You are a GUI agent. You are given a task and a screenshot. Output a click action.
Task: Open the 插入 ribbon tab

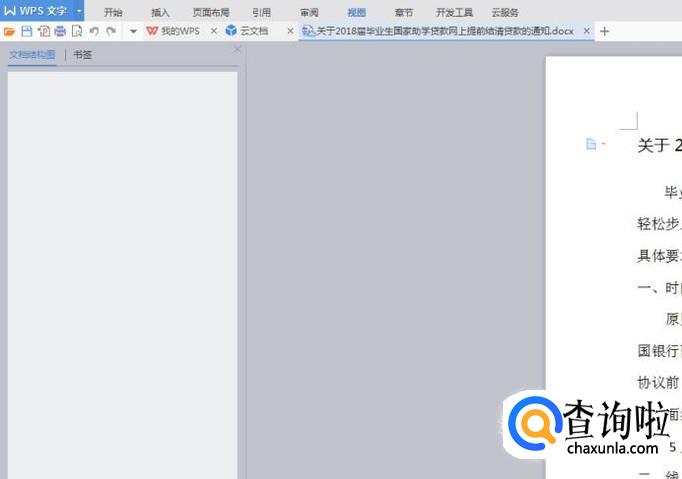(160, 13)
